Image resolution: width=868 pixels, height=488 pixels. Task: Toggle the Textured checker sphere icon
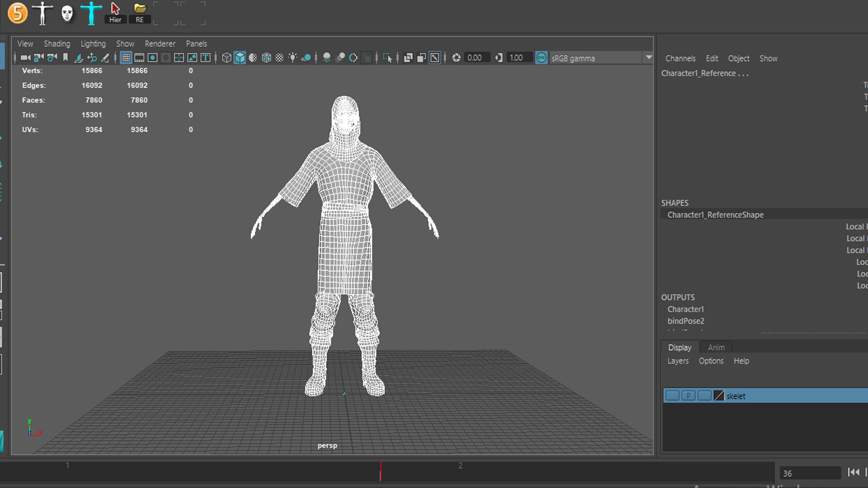click(279, 58)
